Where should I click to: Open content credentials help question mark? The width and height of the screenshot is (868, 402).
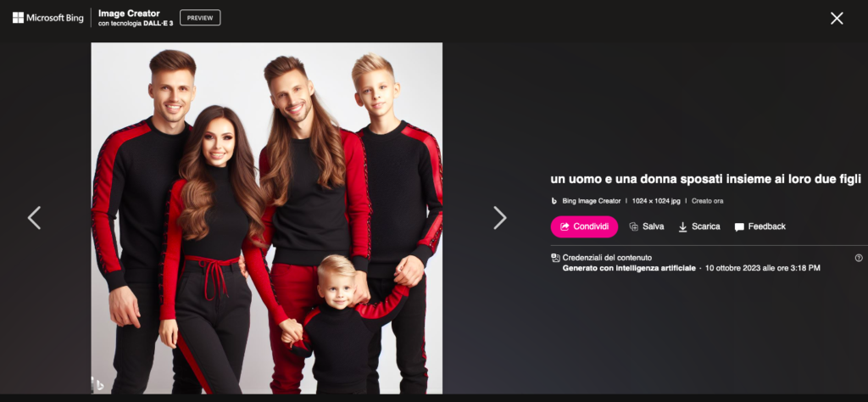(x=859, y=258)
